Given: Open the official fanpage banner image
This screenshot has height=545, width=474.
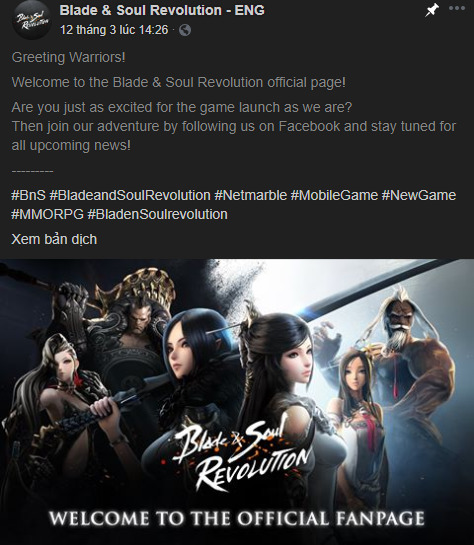Looking at the screenshot, I should [237, 402].
